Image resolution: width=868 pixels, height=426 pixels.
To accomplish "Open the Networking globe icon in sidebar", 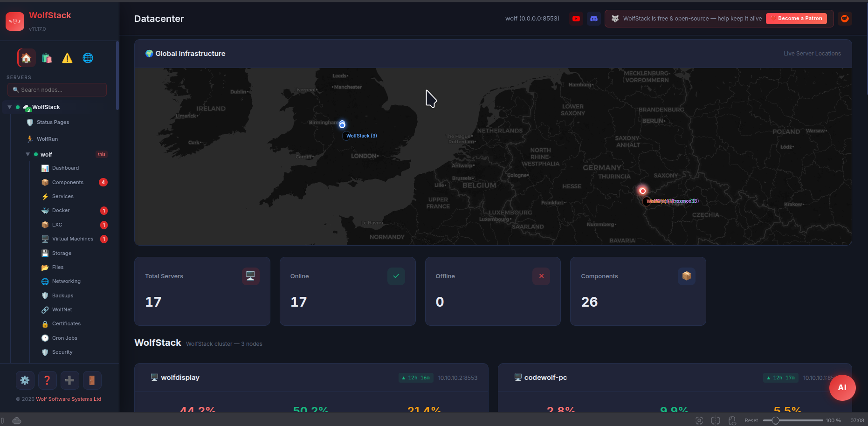I will click(45, 281).
